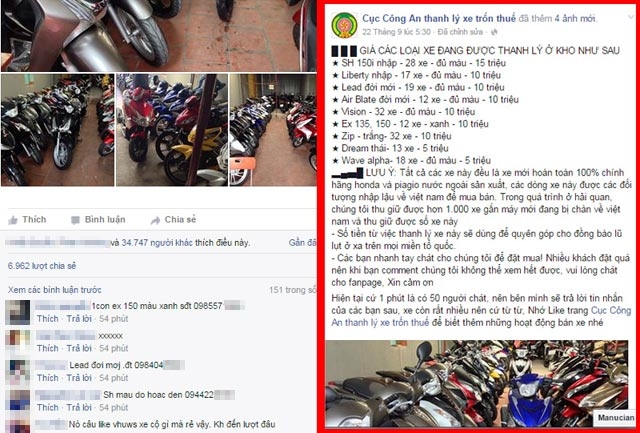Reply to the 'Lead đơi mơj' comment
This screenshot has width=640, height=433.
[79, 378]
